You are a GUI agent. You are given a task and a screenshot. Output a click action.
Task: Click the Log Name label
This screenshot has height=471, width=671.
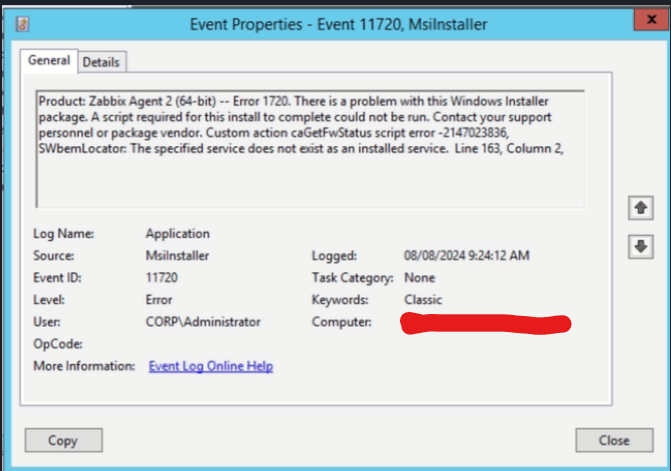(x=63, y=234)
